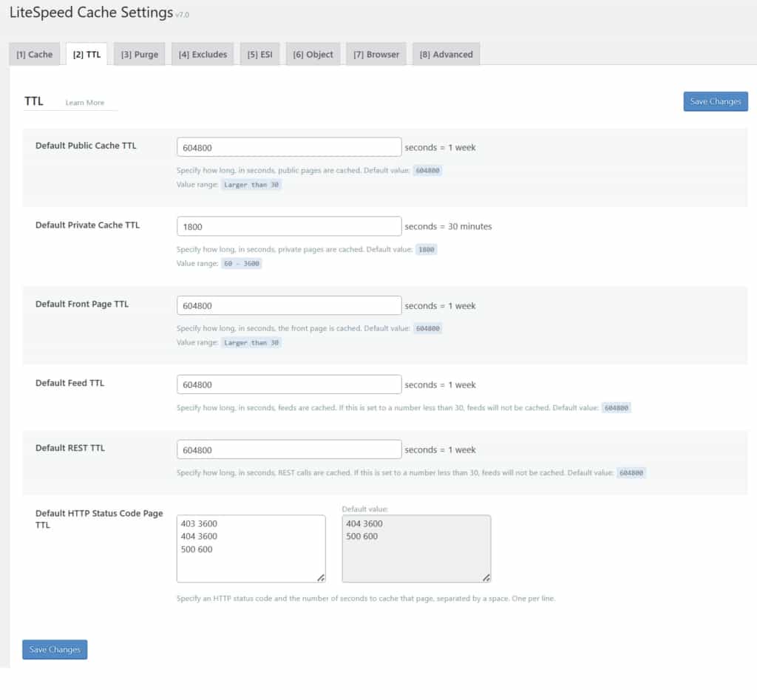This screenshot has width=757, height=700.
Task: Switch to the [1] Cache tab
Action: tap(34, 53)
